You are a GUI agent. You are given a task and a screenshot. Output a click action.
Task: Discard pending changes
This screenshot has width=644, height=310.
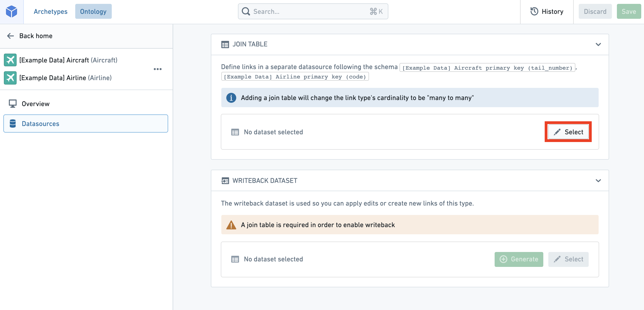pos(595,12)
